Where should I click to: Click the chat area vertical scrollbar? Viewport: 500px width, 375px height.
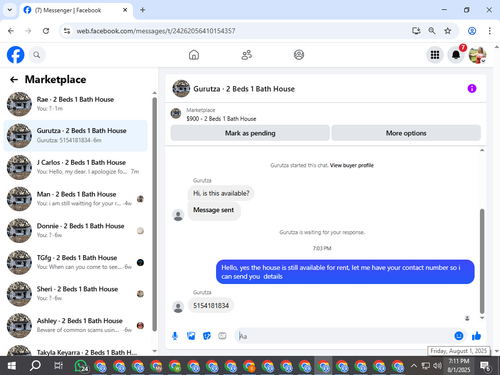tap(482, 261)
